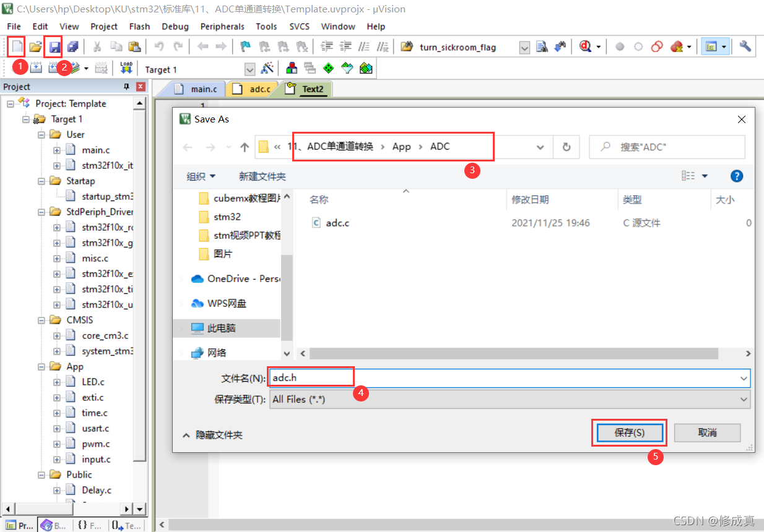Open an existing file with toolbar folder icon
The width and height of the screenshot is (764, 532).
36,46
